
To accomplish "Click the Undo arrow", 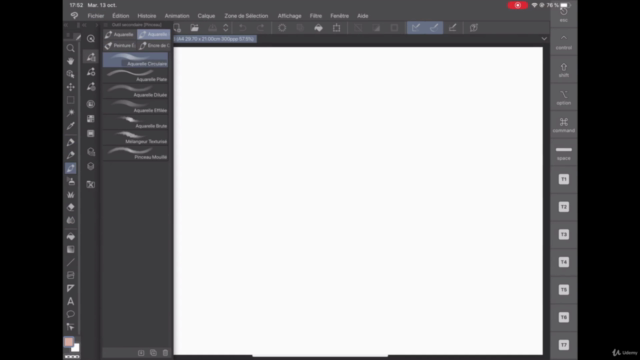I will click(x=242, y=28).
